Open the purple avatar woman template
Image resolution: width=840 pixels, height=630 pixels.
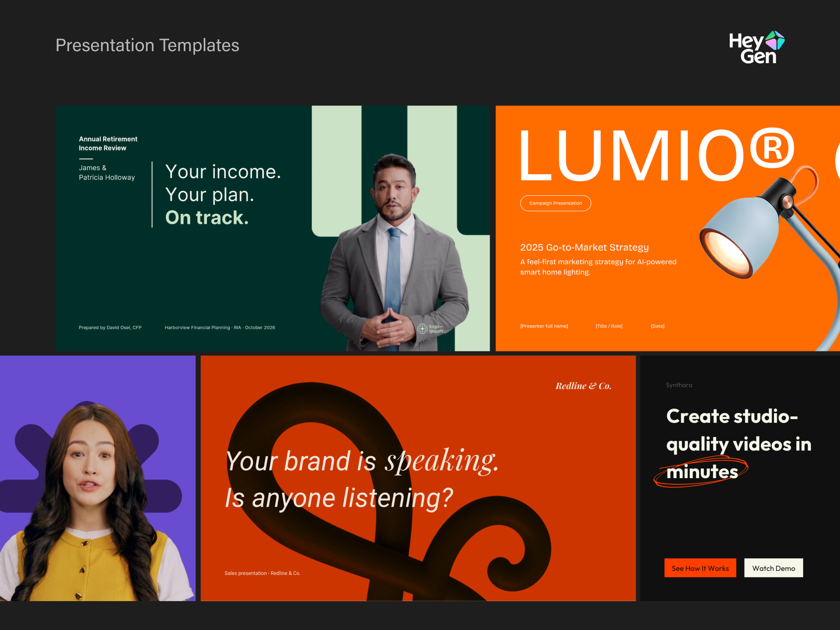(x=98, y=478)
